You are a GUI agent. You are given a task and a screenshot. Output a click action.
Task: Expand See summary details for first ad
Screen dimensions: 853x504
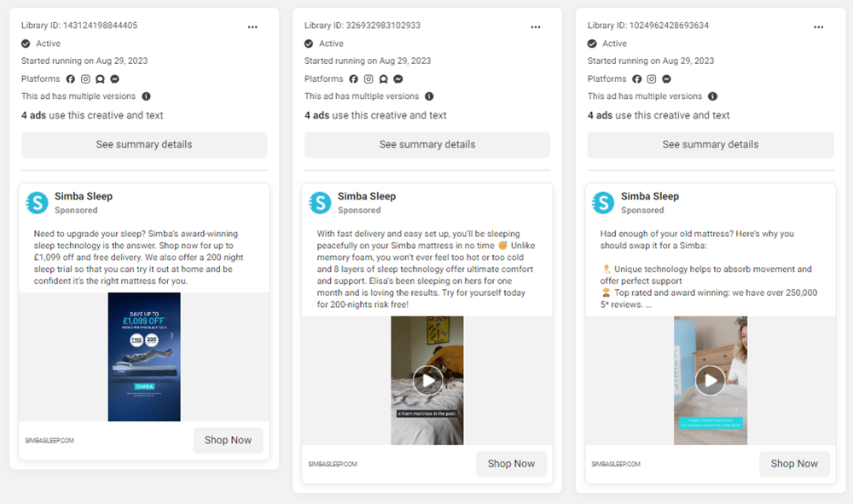(144, 145)
